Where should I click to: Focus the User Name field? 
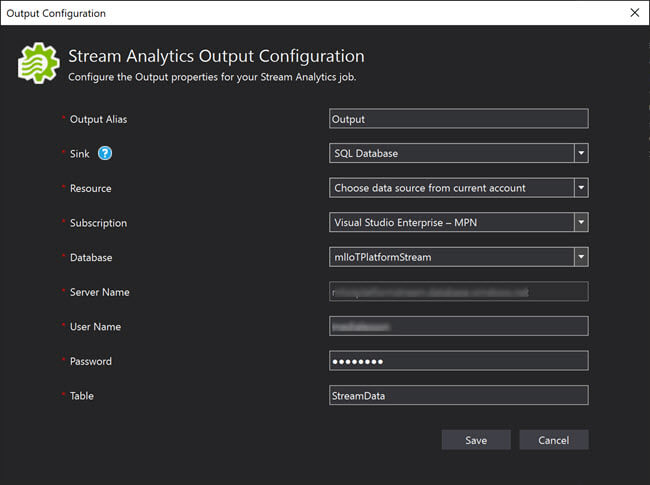tap(459, 326)
